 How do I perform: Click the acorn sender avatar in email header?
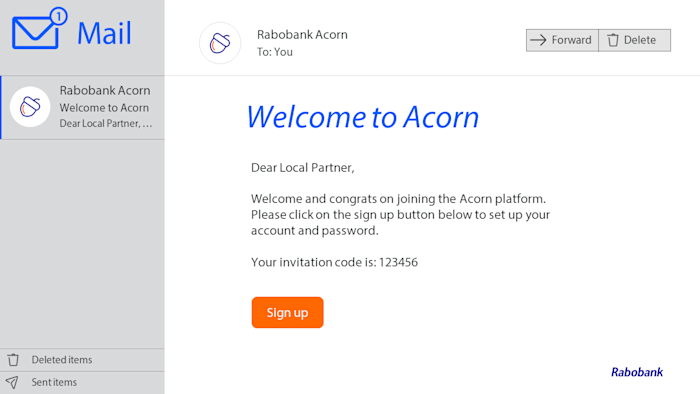pyautogui.click(x=220, y=43)
